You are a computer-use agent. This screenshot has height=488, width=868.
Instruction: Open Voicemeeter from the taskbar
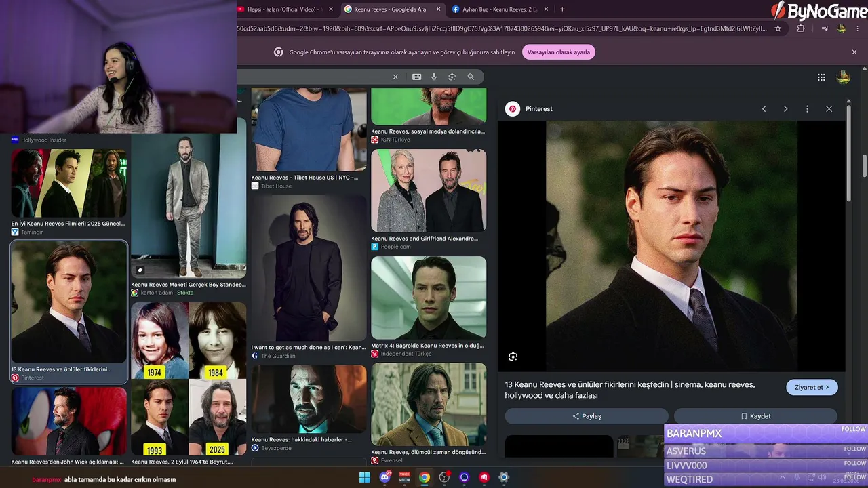click(404, 477)
